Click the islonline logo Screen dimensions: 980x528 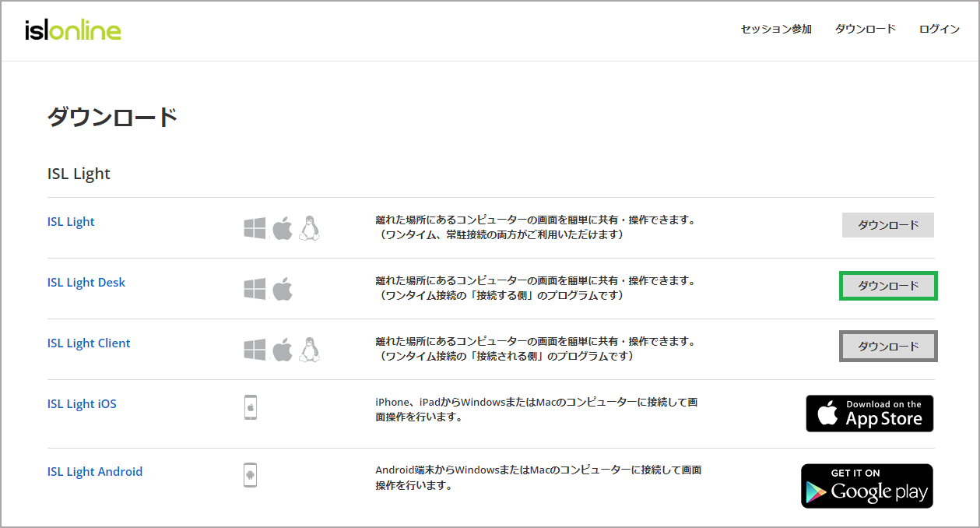click(73, 30)
